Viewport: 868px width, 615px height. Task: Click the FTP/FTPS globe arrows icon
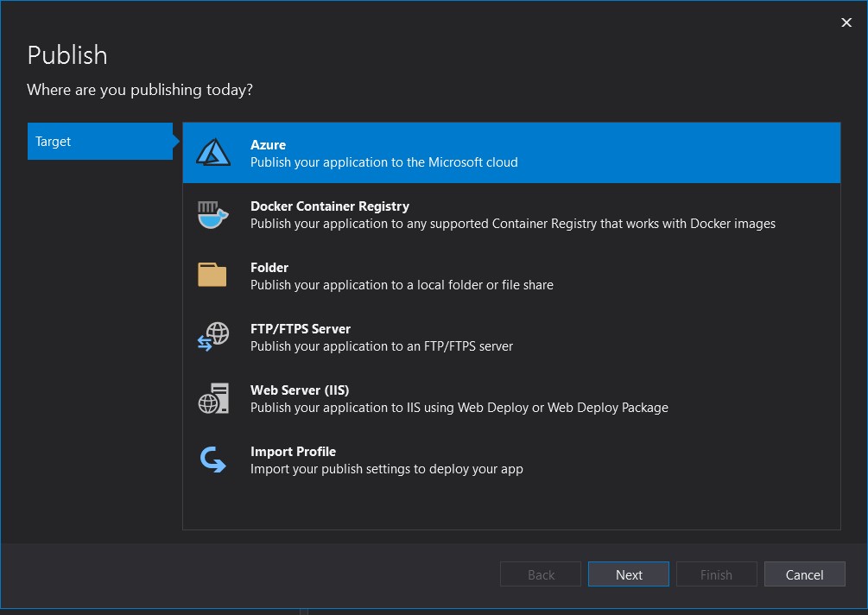tap(213, 337)
